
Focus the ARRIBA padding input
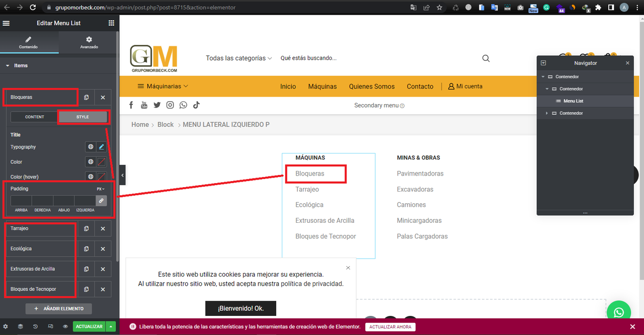21,201
